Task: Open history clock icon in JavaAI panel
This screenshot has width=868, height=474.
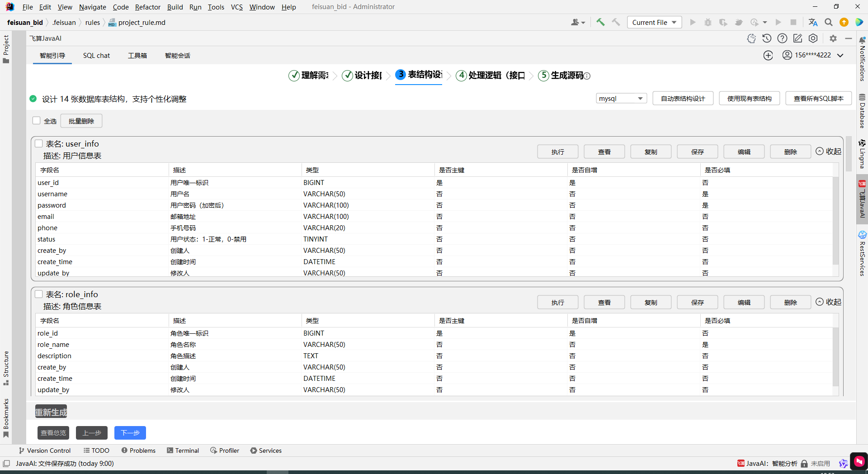Action: pos(767,38)
